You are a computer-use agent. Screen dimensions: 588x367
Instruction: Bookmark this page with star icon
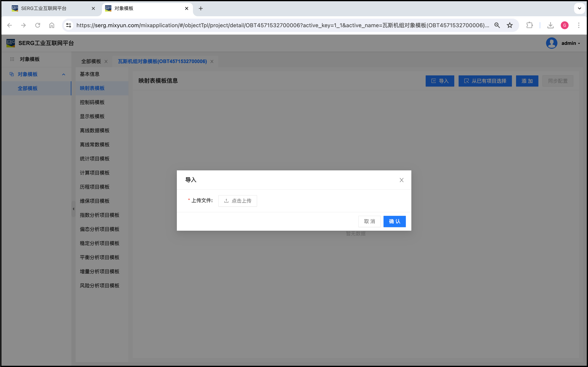pos(510,25)
